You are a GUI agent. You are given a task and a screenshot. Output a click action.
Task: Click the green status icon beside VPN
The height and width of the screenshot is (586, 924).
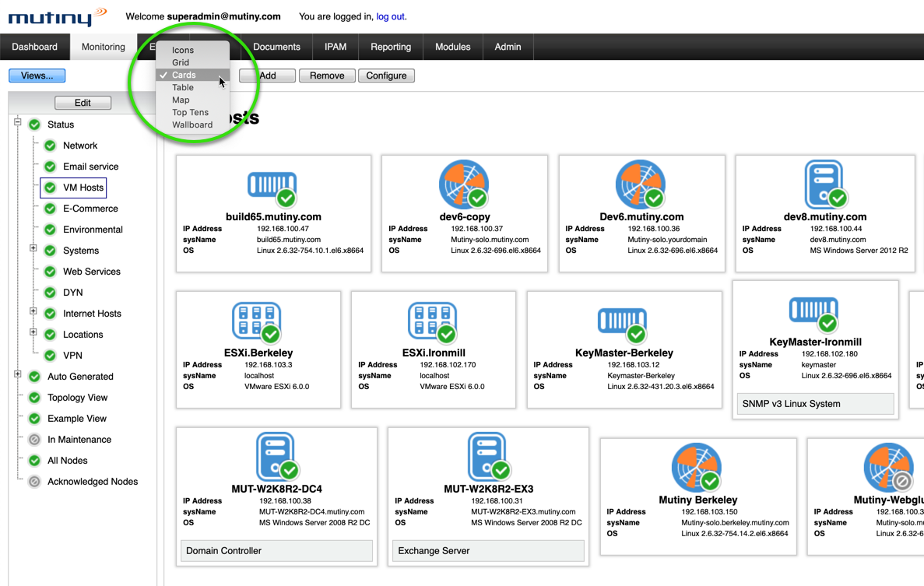coord(50,356)
